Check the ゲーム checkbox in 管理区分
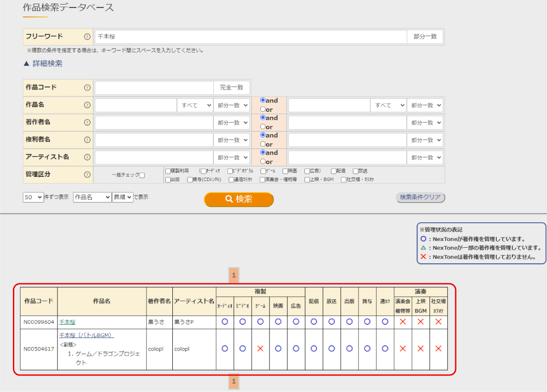This screenshot has width=547, height=392. click(x=263, y=171)
